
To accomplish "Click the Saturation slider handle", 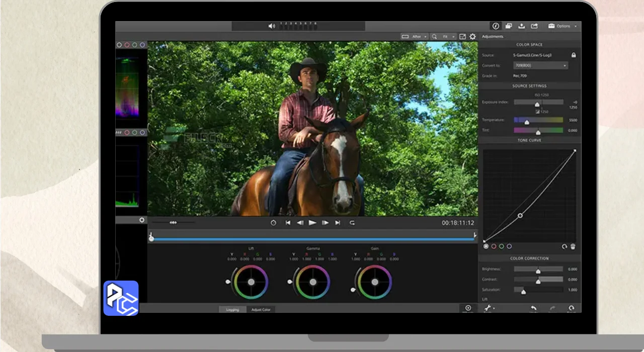I will (x=523, y=291).
